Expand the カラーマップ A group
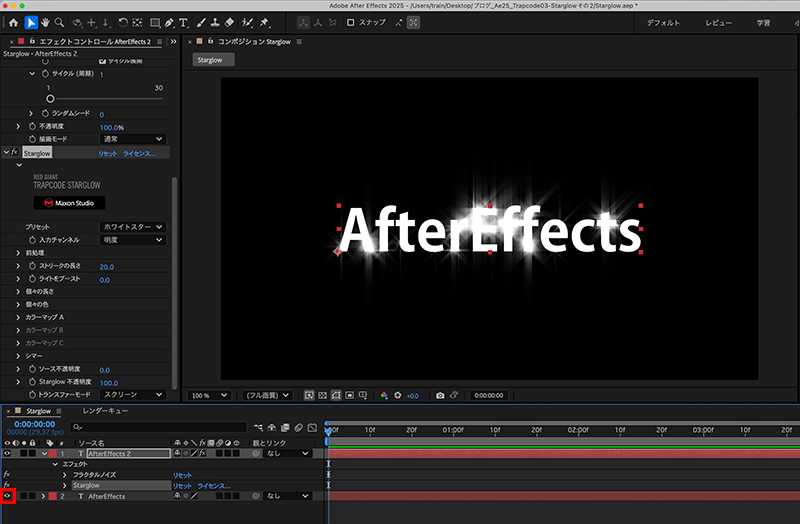Screen dimensions: 800x524 18,317
